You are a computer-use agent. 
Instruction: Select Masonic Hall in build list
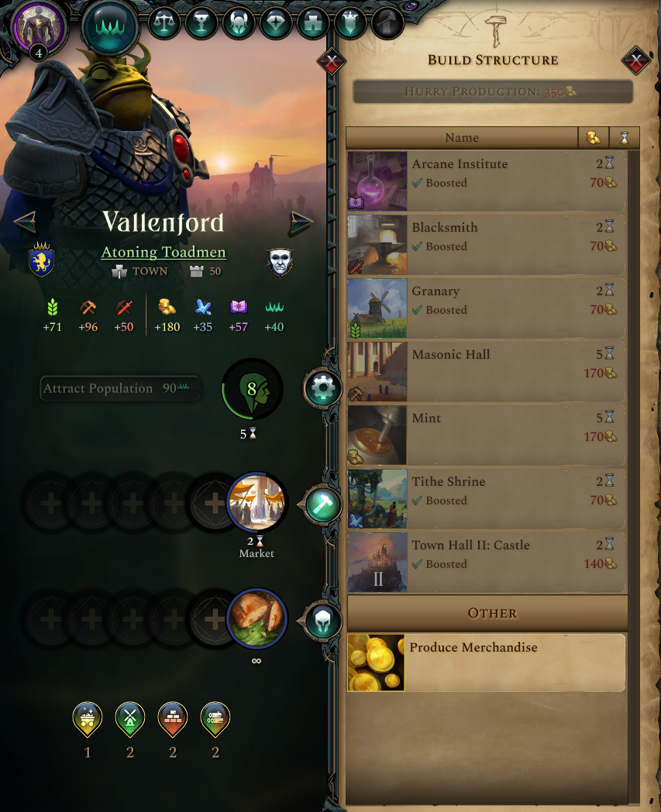486,371
